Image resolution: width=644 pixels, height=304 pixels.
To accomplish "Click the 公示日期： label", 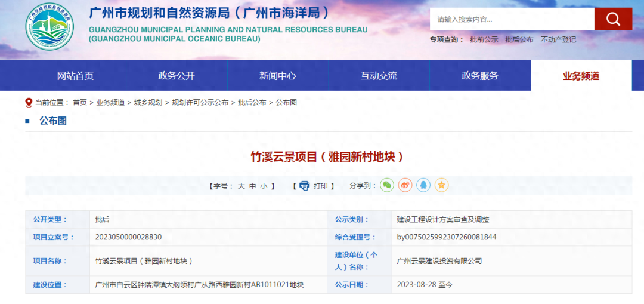I will 352,285.
